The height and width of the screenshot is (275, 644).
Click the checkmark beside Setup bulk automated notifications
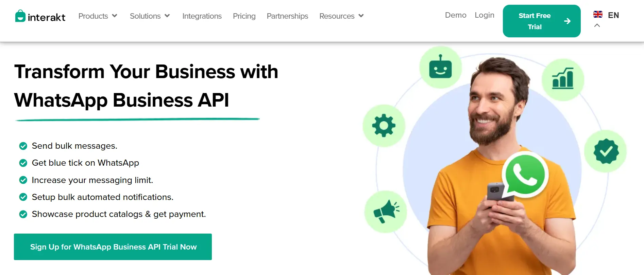[23, 197]
